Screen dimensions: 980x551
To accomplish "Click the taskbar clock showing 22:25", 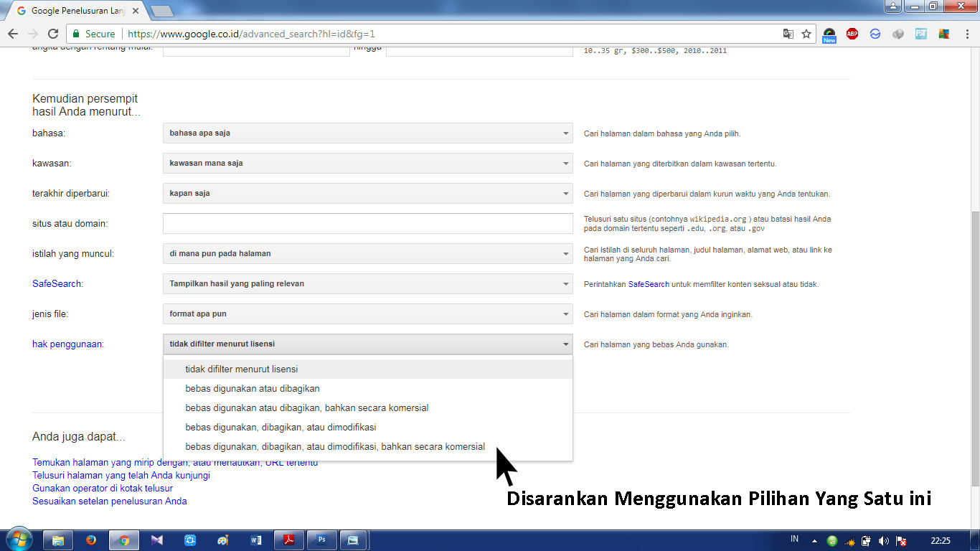I will click(940, 540).
